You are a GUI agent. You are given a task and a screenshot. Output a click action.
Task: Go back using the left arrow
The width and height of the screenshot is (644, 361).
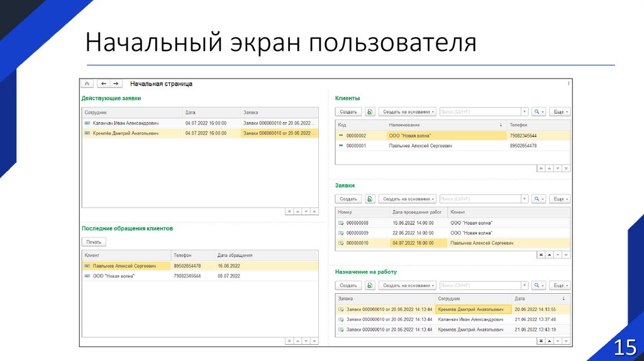click(x=103, y=84)
